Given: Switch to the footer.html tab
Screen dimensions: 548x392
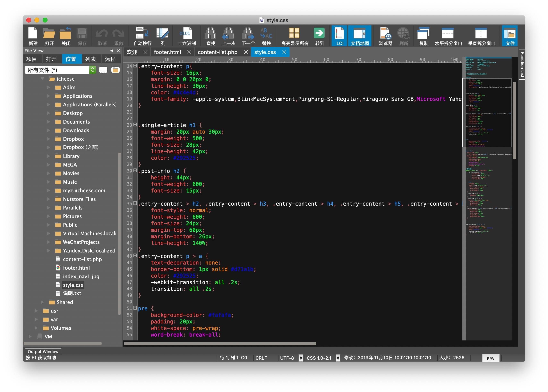Looking at the screenshot, I should 167,52.
